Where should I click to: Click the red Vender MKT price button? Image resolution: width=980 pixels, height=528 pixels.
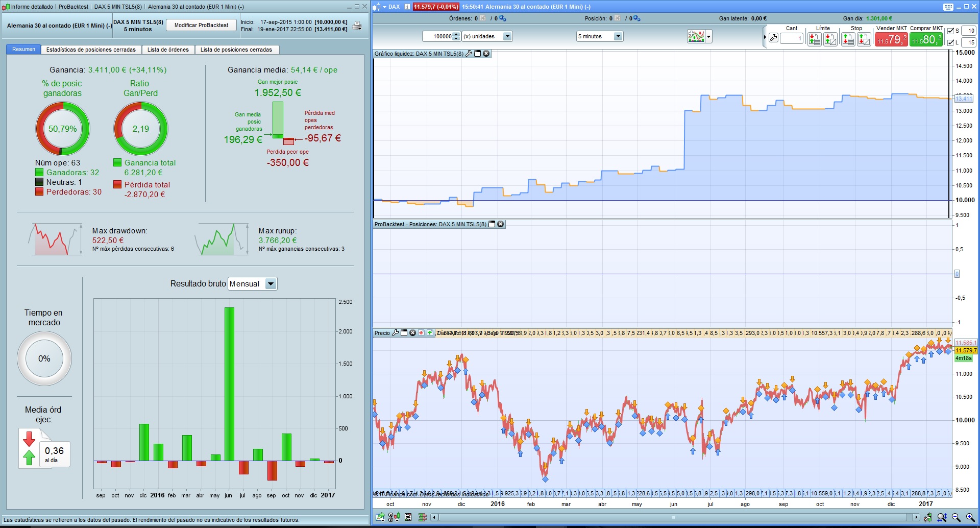891,39
